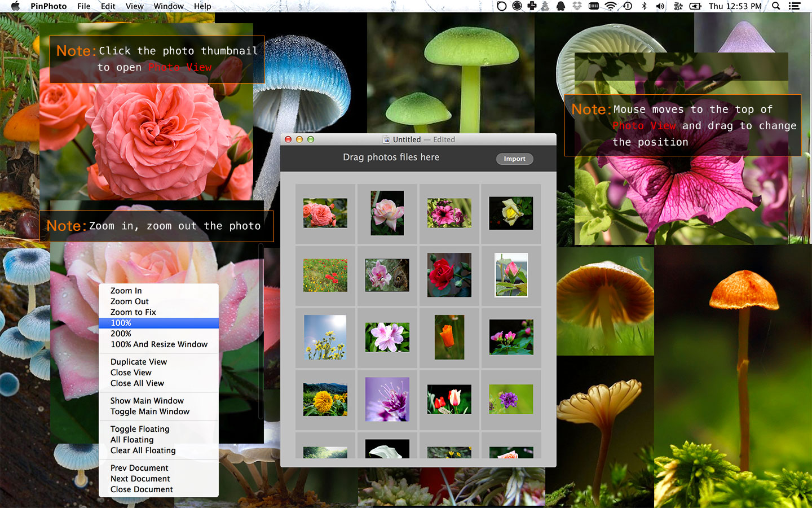Click the menu bar clock Thu 12:53 PM
This screenshot has width=812, height=508.
click(735, 6)
